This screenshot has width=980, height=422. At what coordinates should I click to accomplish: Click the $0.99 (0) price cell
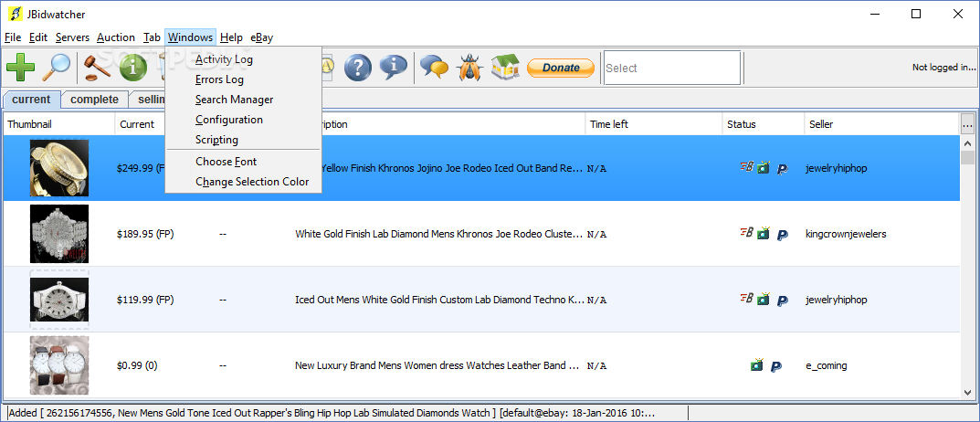pyautogui.click(x=137, y=365)
